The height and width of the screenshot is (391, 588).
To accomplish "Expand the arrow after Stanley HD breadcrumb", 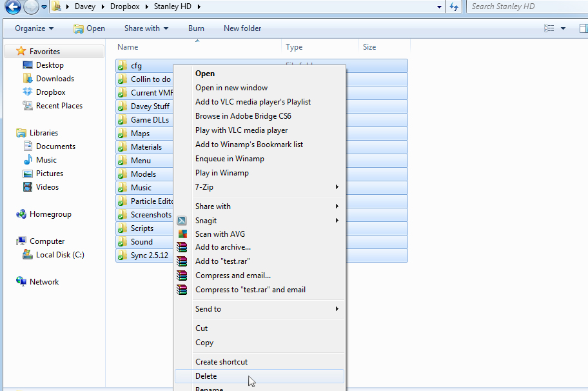I will click(x=199, y=6).
